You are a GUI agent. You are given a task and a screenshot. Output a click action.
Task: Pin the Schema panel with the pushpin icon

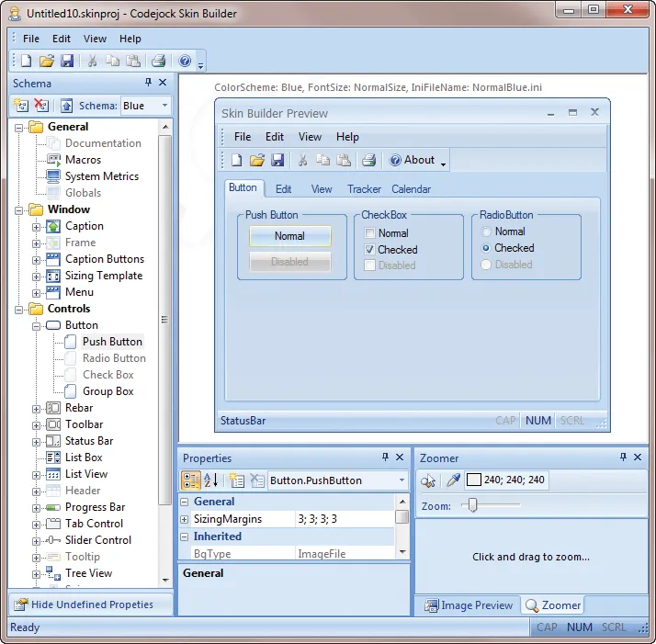point(147,83)
